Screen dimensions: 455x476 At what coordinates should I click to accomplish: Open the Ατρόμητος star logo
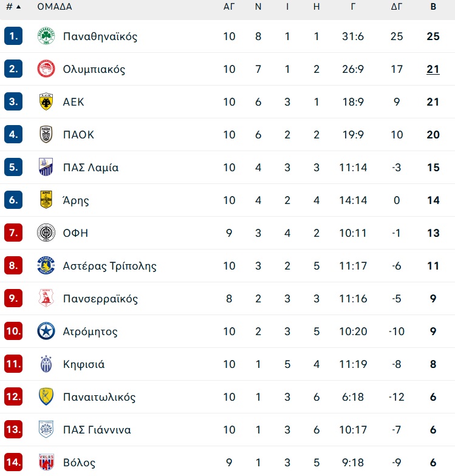coord(46,331)
